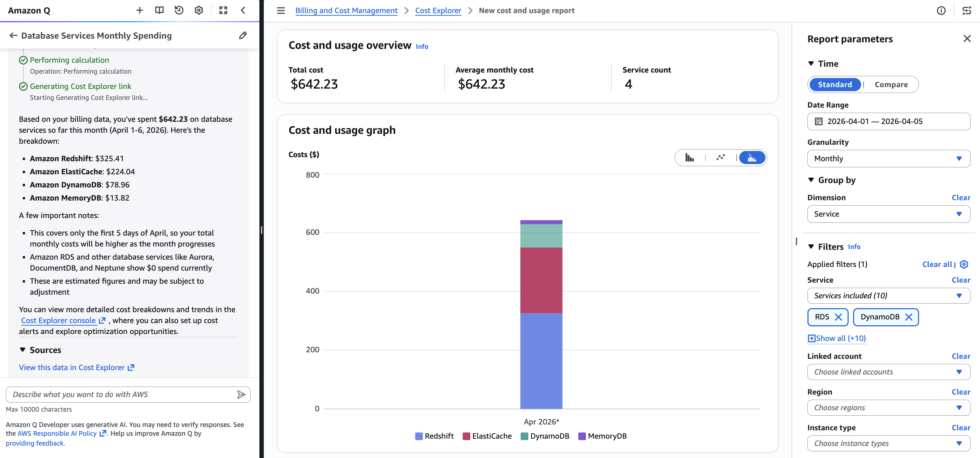Start a new Amazon Q chat
The width and height of the screenshot is (980, 458).
pos(139,10)
